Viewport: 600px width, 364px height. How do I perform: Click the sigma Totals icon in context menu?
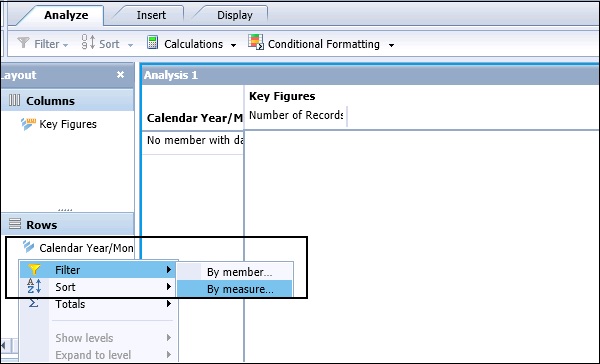tap(34, 304)
